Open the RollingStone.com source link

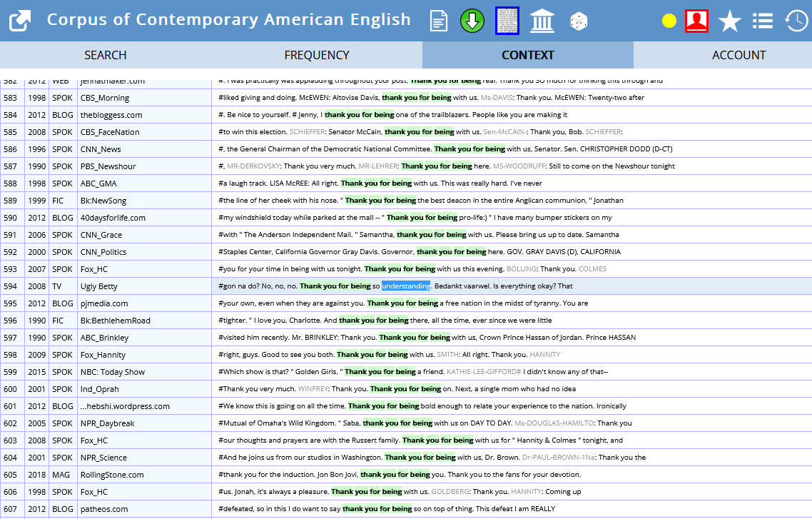[x=112, y=475]
